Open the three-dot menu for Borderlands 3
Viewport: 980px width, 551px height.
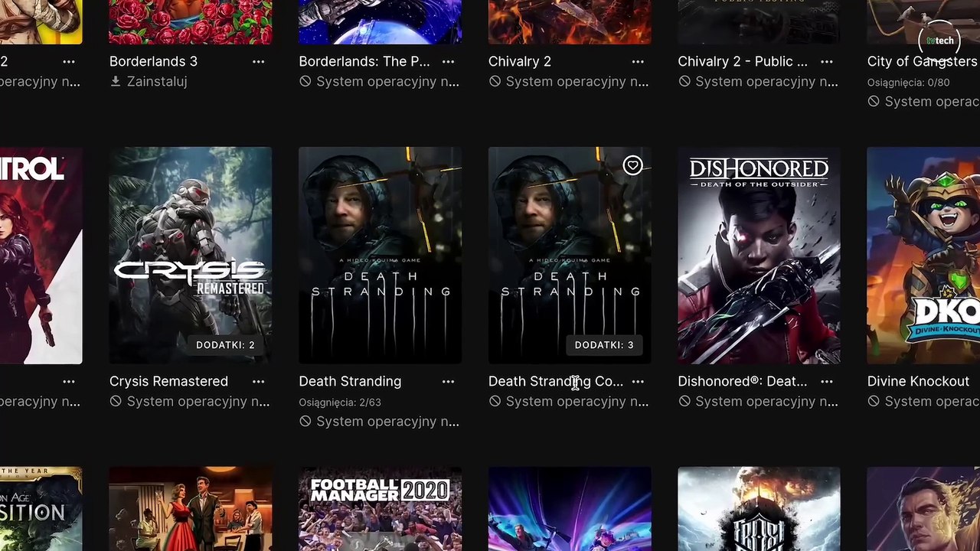point(258,61)
